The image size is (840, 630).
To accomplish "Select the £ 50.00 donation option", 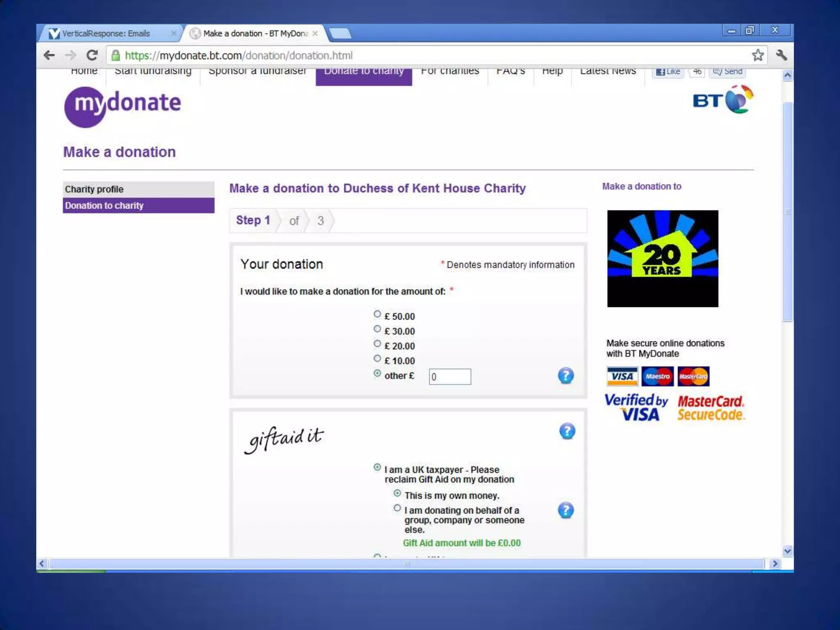I will point(377,314).
